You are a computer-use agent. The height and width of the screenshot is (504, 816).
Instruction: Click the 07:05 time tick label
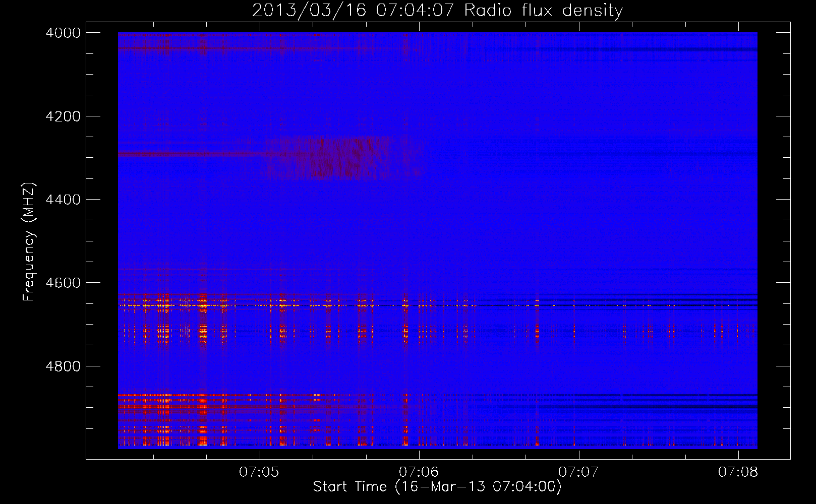point(259,472)
